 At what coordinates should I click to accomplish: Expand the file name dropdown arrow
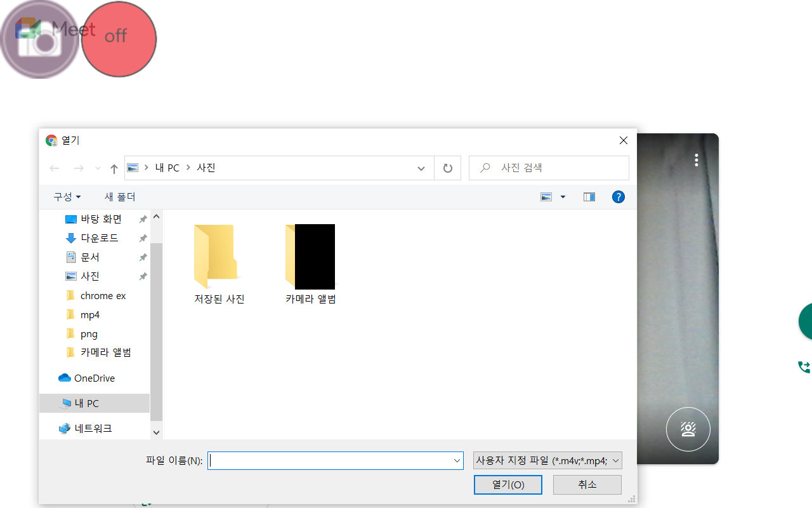(x=457, y=461)
